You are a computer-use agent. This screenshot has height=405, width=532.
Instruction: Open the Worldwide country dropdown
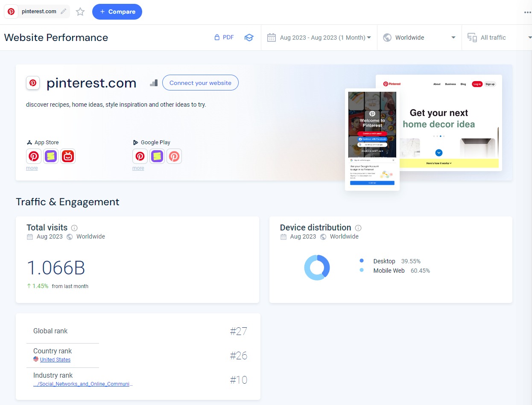click(x=419, y=38)
